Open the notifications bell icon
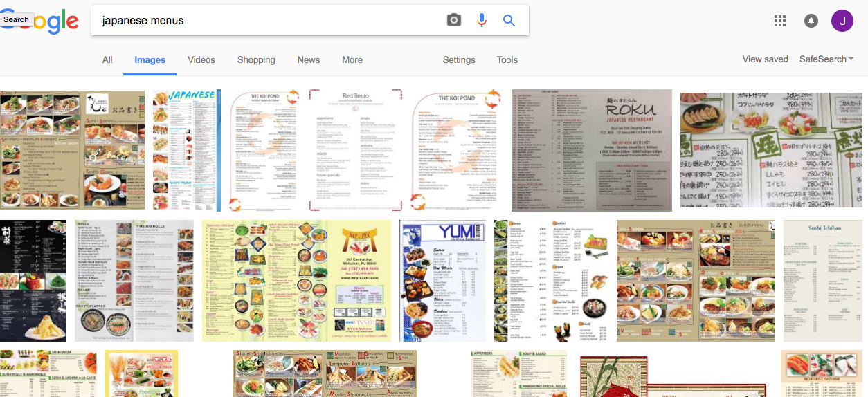 click(x=811, y=21)
